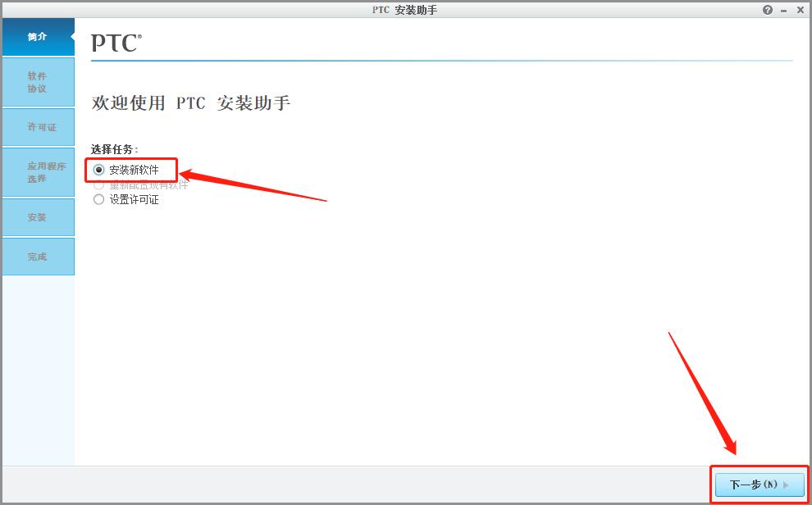Viewport: 812px width, 505px height.
Task: Switch to the 简介 step tab
Action: [38, 37]
